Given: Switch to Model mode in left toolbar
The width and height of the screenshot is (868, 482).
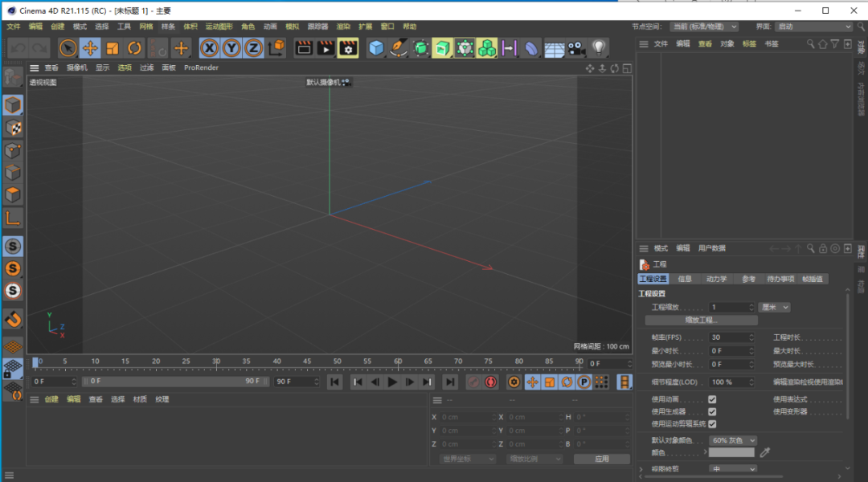Looking at the screenshot, I should pos(13,105).
